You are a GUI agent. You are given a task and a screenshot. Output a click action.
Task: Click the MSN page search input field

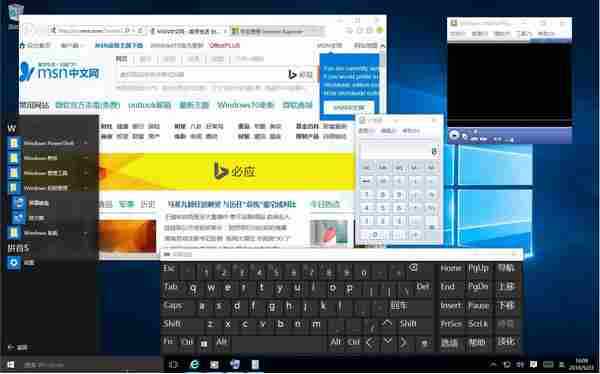202,74
